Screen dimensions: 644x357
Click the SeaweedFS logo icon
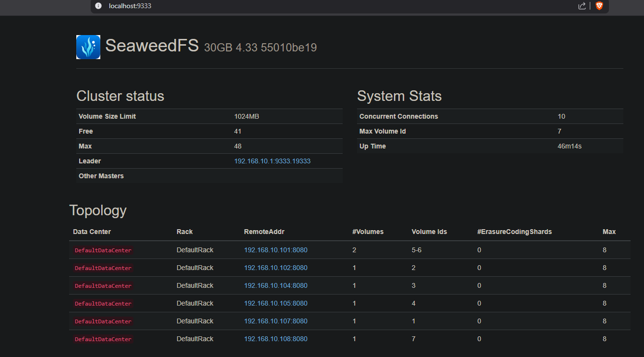(88, 47)
